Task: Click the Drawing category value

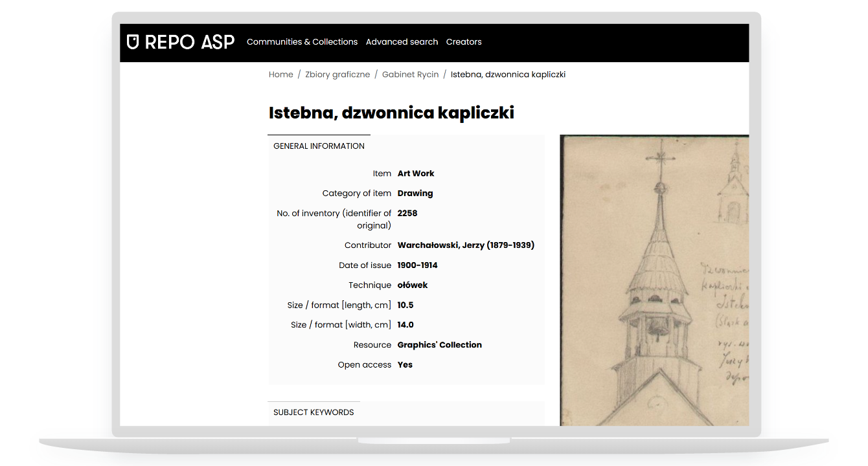Action: pos(415,194)
